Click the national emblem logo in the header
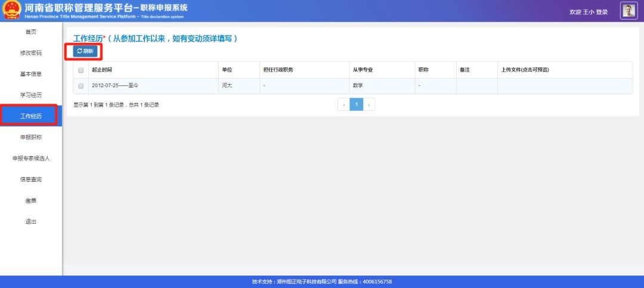This screenshot has width=644, height=288. pyautogui.click(x=11, y=10)
